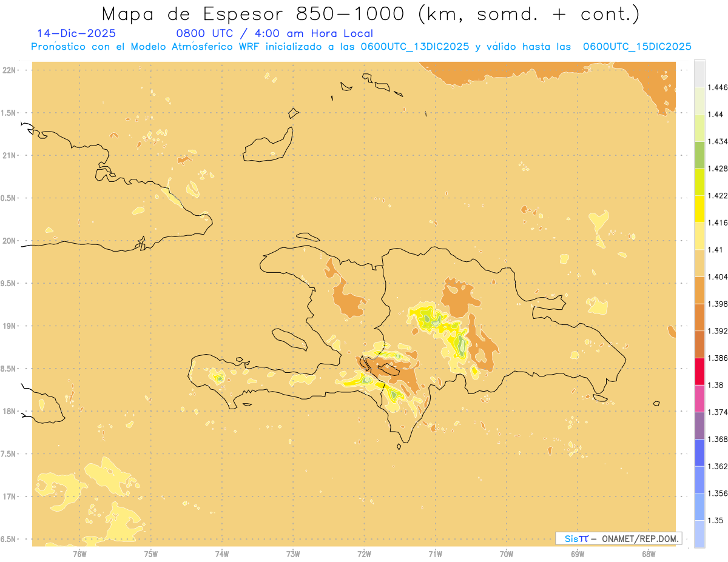Click the pink colorbar segment between 1.374 and 1.38
The width and height of the screenshot is (728, 562).
[699, 398]
